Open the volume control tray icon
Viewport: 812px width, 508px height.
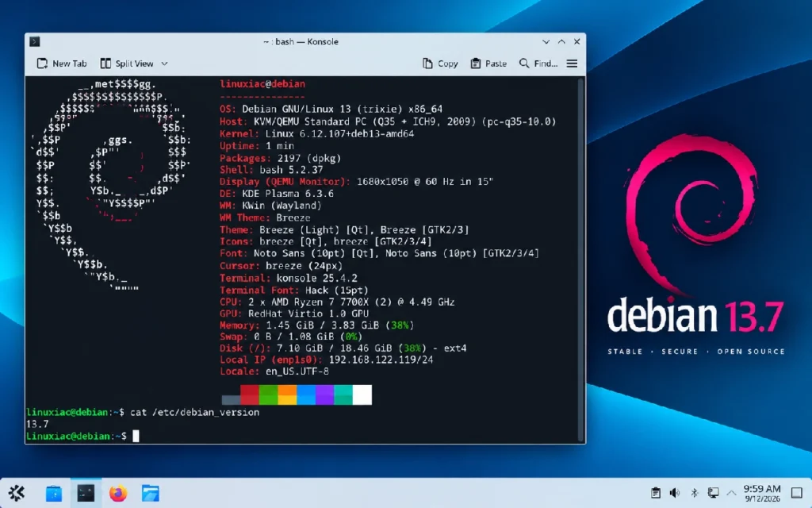(x=675, y=493)
